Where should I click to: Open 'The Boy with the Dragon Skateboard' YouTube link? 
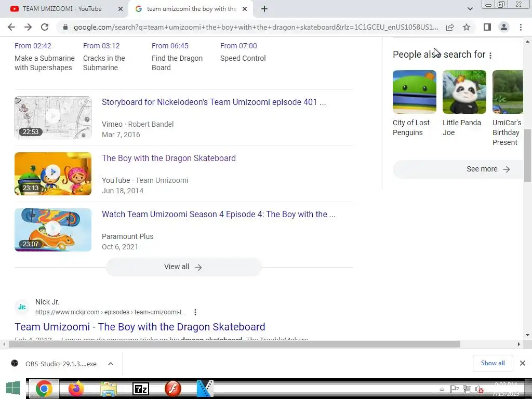tap(169, 158)
